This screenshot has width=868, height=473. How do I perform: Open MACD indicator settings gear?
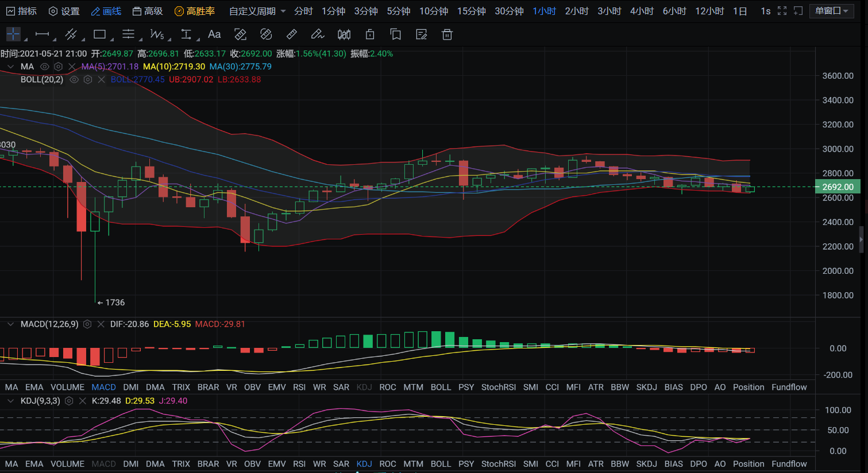[87, 324]
